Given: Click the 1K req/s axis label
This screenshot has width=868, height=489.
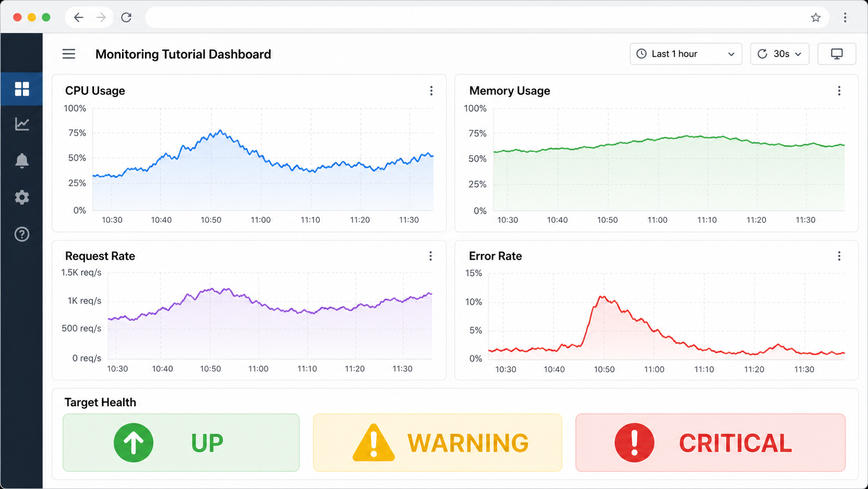Looking at the screenshot, I should point(84,301).
